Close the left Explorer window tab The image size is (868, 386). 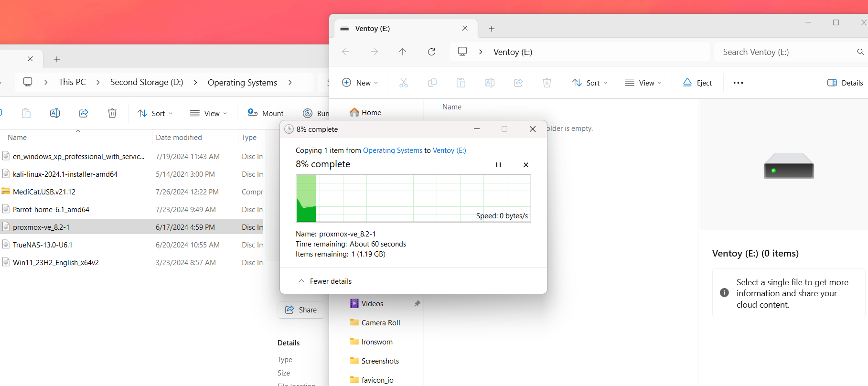[30, 59]
